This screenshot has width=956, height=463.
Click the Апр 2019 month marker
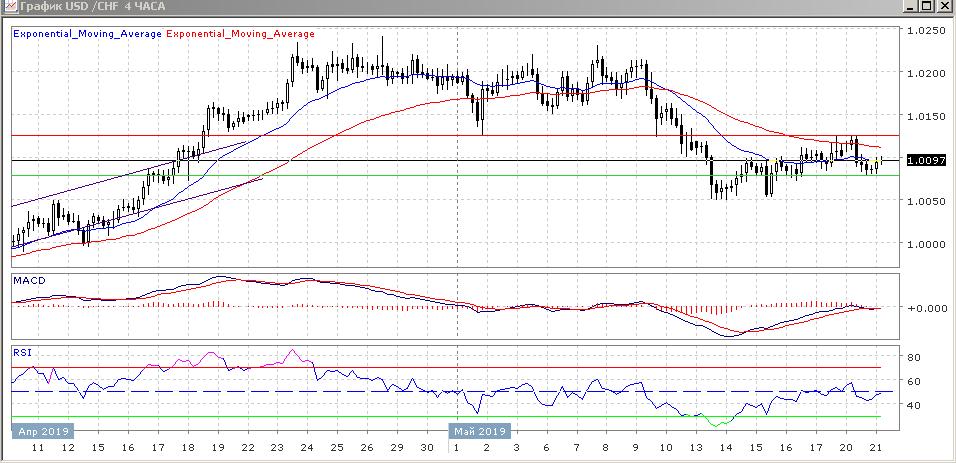43,431
